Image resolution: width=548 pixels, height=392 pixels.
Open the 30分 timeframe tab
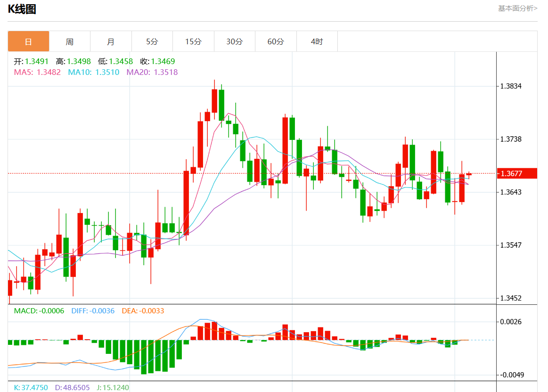coord(235,41)
